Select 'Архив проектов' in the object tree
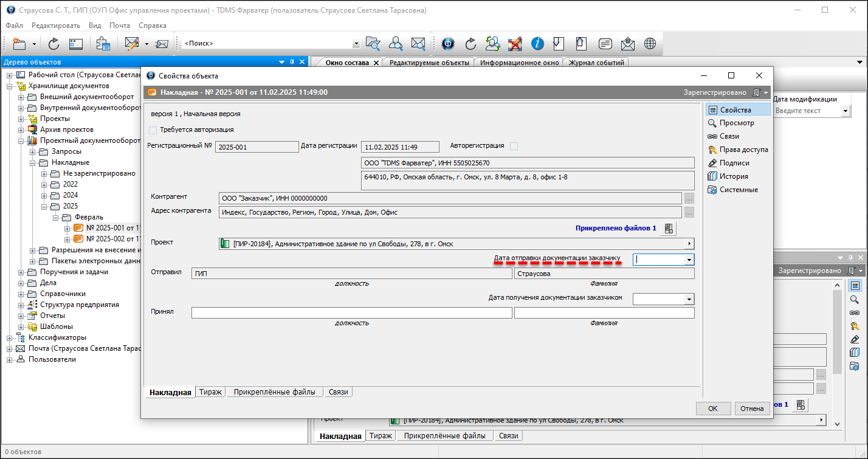The height and width of the screenshot is (459, 868). (x=67, y=129)
